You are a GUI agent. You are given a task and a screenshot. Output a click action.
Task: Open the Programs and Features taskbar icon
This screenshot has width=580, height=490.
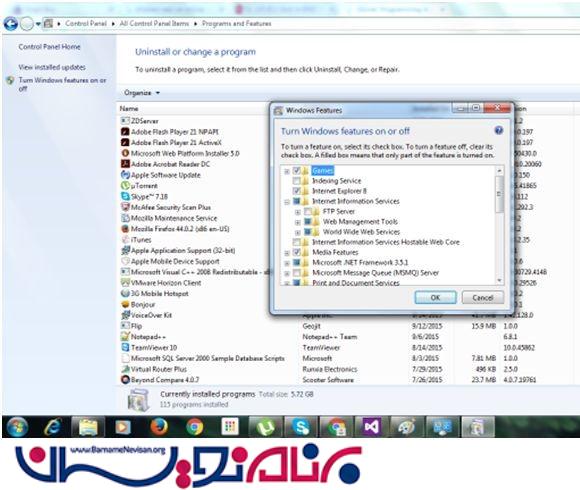477,427
